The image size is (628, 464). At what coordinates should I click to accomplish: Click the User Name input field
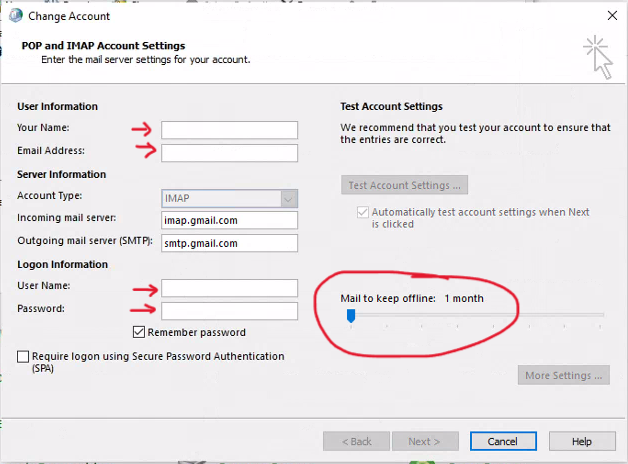click(229, 288)
